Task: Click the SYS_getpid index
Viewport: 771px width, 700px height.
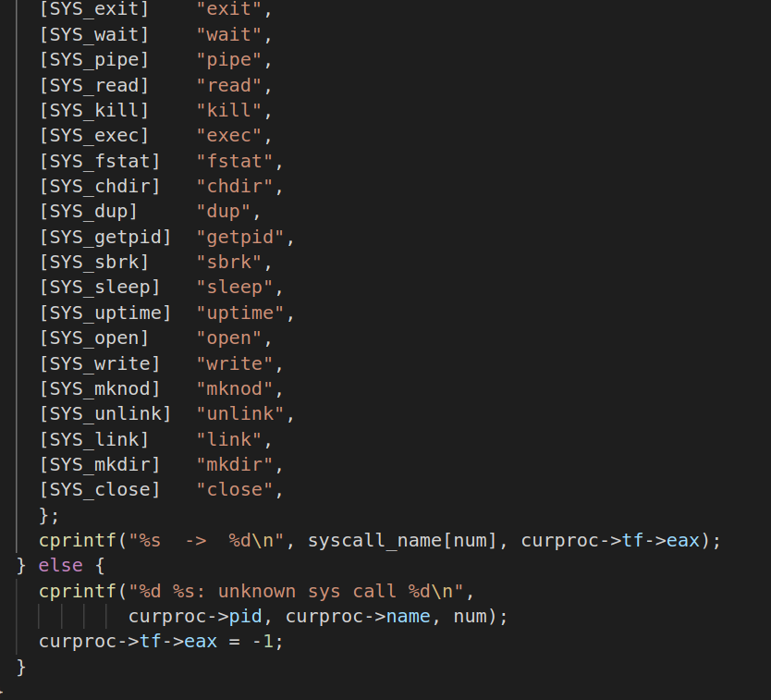Action: (104, 237)
